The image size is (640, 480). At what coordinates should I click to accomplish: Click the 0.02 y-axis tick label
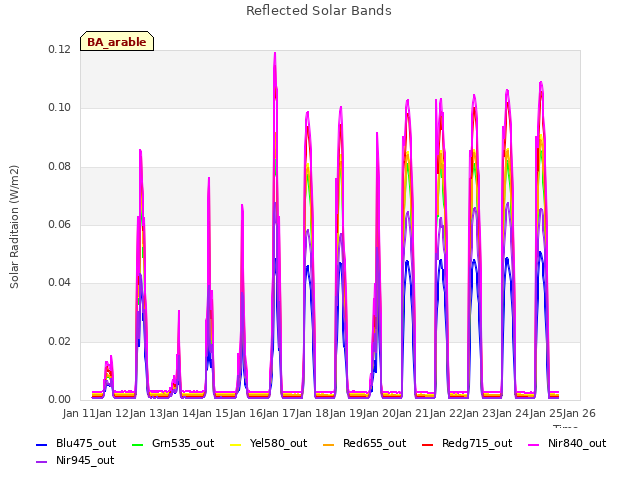coord(59,341)
